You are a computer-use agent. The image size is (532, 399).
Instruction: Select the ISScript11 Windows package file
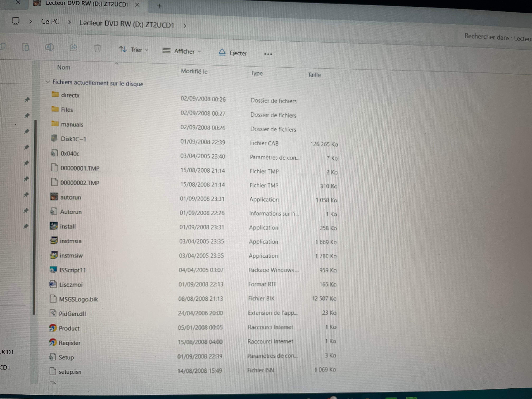point(72,270)
